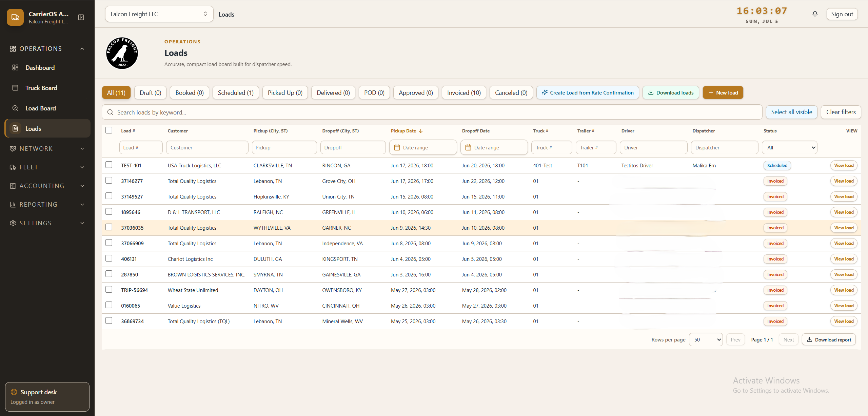Open Truck Board from sidebar
868x416 pixels.
coord(47,88)
